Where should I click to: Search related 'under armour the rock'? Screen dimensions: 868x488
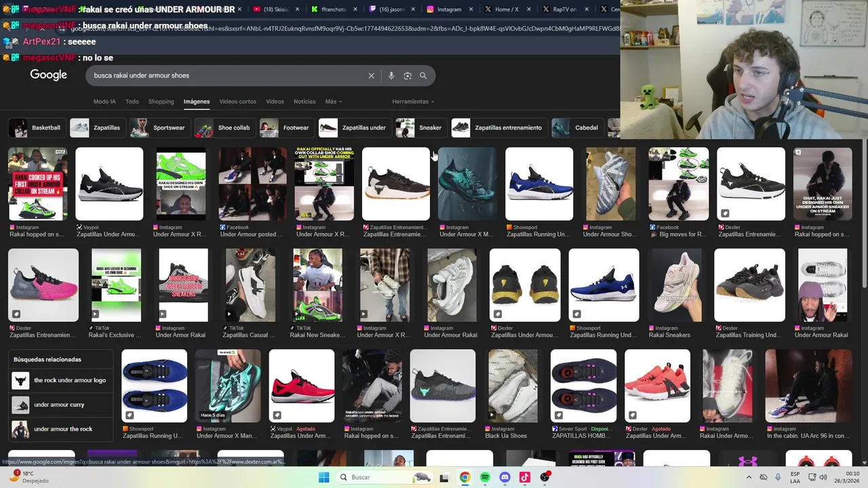click(61, 429)
